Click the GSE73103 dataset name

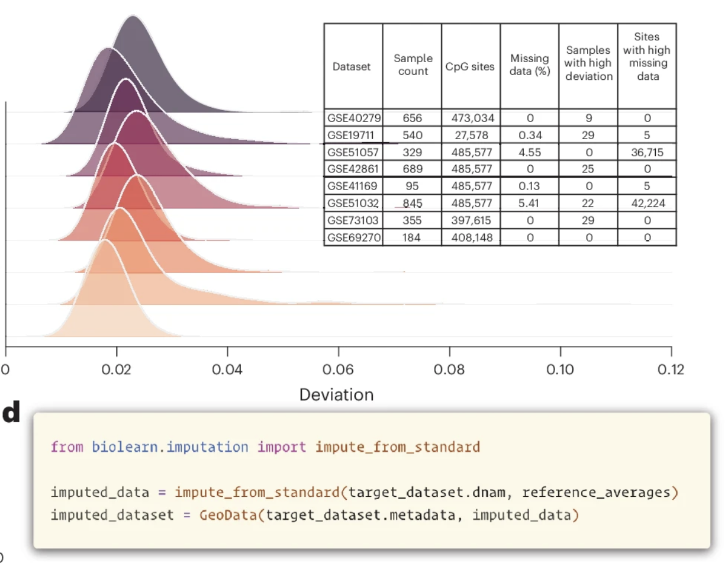click(x=352, y=220)
